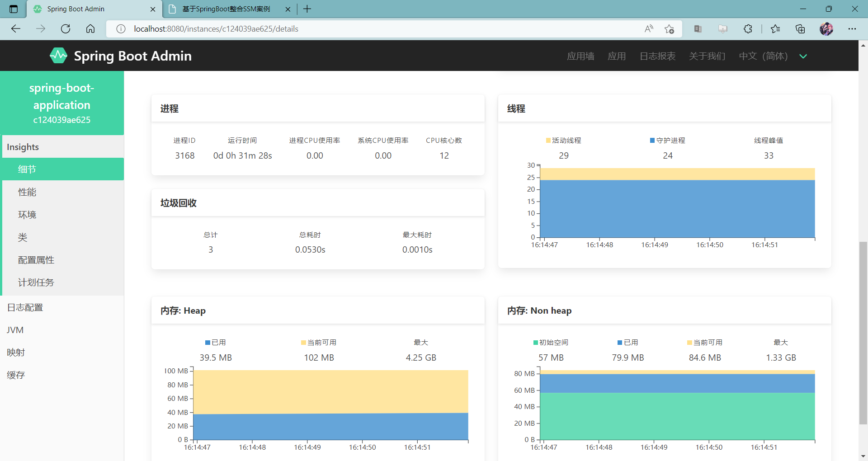The height and width of the screenshot is (461, 868).
Task: Go back to the previous page
Action: click(16, 29)
